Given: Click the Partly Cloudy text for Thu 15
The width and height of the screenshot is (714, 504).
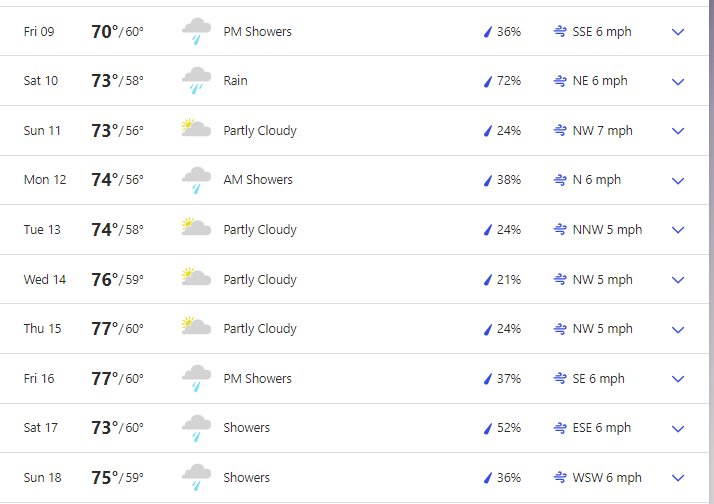Looking at the screenshot, I should pos(260,329).
